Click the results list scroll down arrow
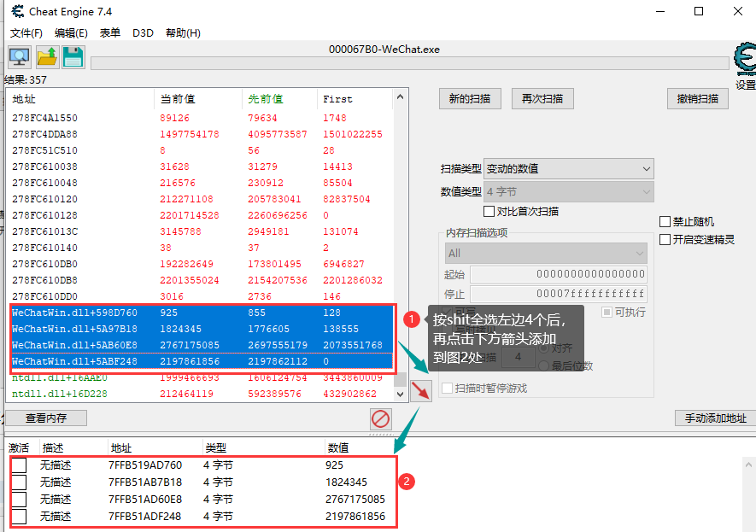This screenshot has width=756, height=532. tap(400, 395)
